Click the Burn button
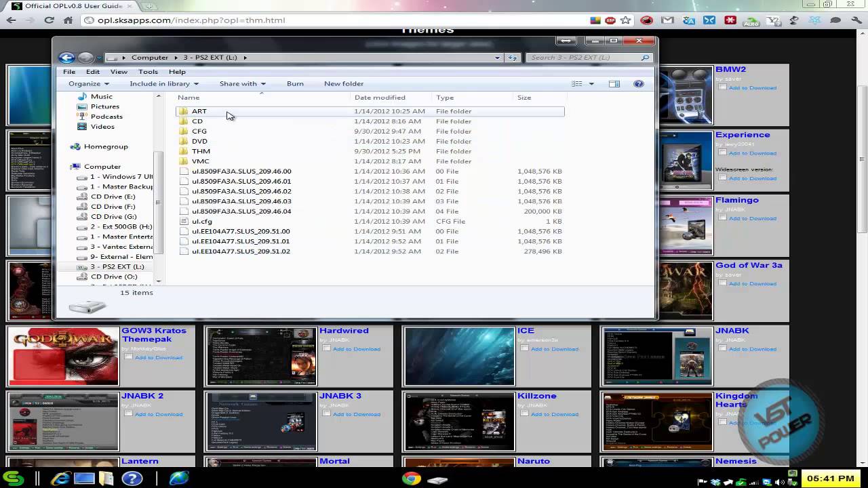This screenshot has height=488, width=868. point(295,83)
